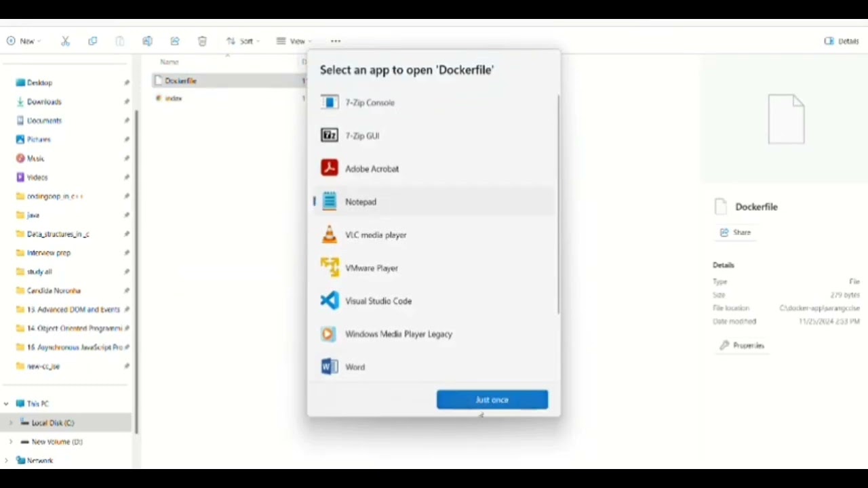Toggle the Details pane button
The image size is (868, 488).
[x=842, y=41]
